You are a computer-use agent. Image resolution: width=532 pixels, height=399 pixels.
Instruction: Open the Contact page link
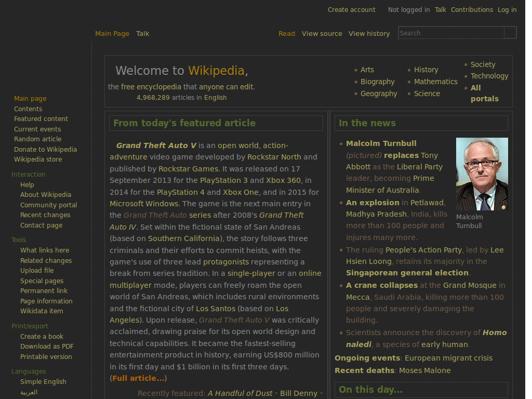[x=42, y=225]
